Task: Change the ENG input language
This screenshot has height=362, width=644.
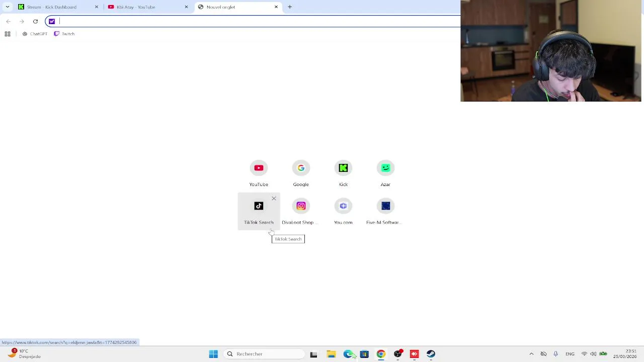Action: [x=570, y=354]
